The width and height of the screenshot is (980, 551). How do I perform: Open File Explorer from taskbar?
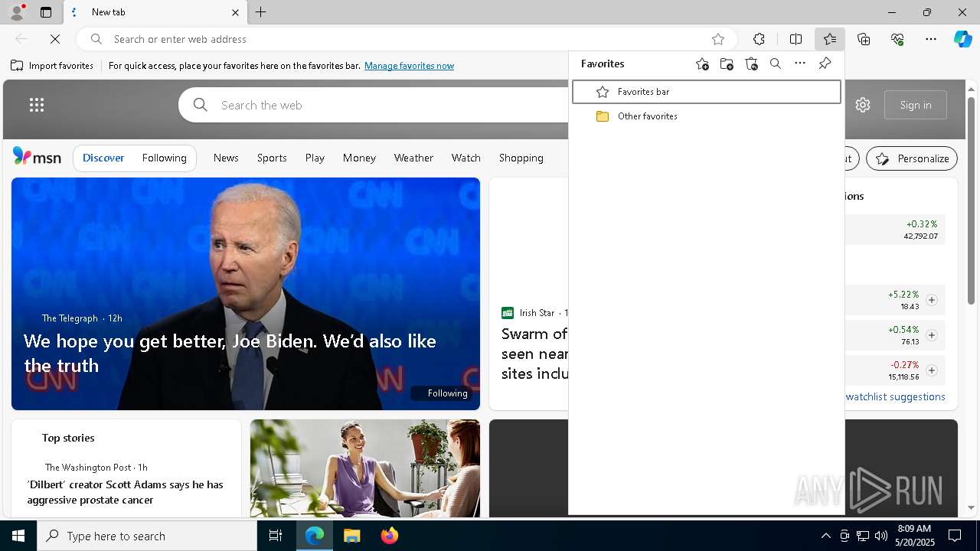coord(351,536)
